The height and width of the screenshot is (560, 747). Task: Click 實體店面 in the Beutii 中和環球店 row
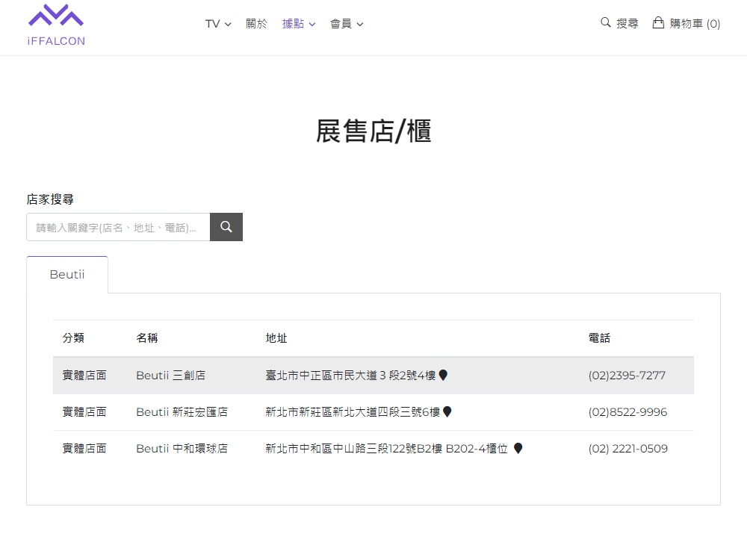click(x=84, y=449)
